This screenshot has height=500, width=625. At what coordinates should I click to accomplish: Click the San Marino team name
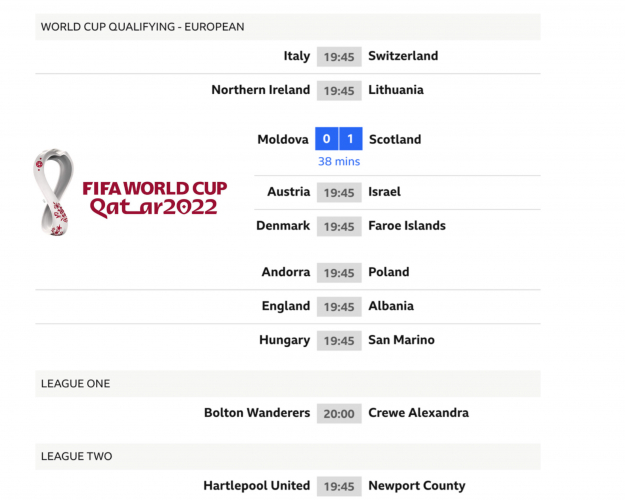[x=401, y=340]
